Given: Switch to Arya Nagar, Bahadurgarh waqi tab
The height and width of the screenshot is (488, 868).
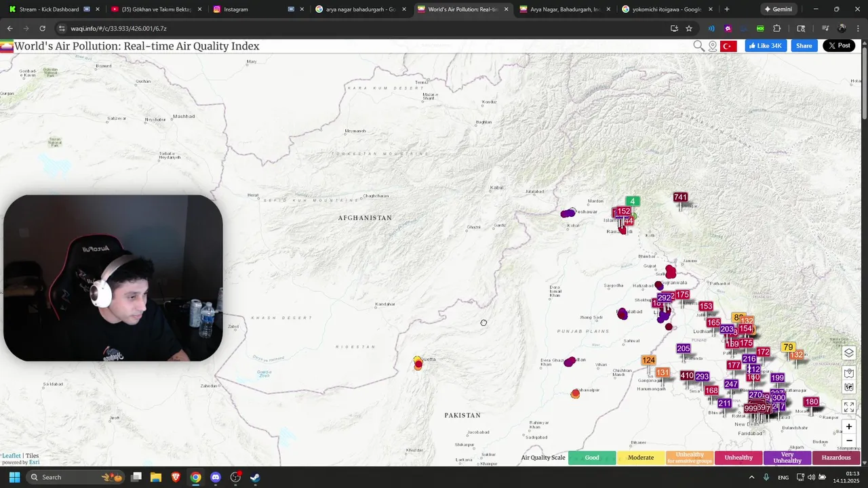Looking at the screenshot, I should pos(564,9).
